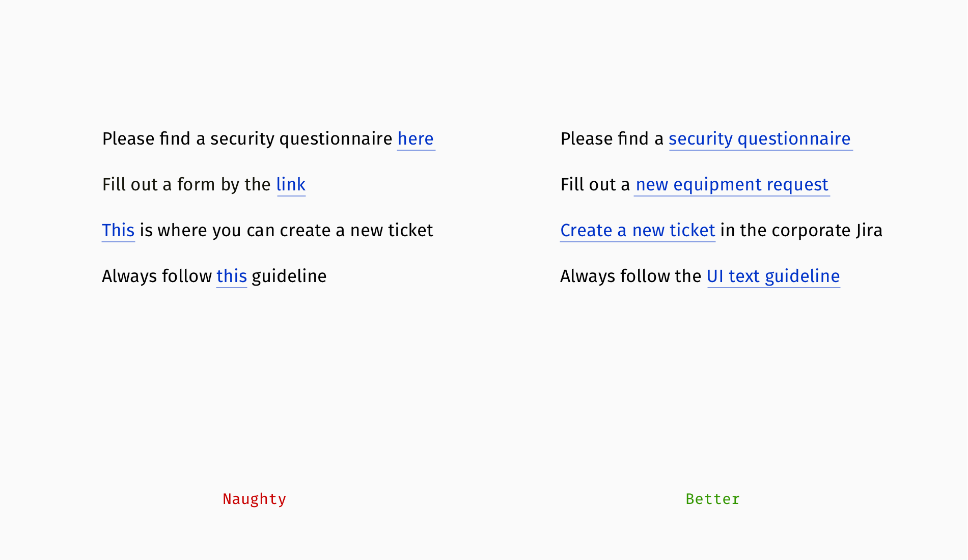
Task: Click 'Please find a' text before the blue questionnaire link
Action: 612,139
